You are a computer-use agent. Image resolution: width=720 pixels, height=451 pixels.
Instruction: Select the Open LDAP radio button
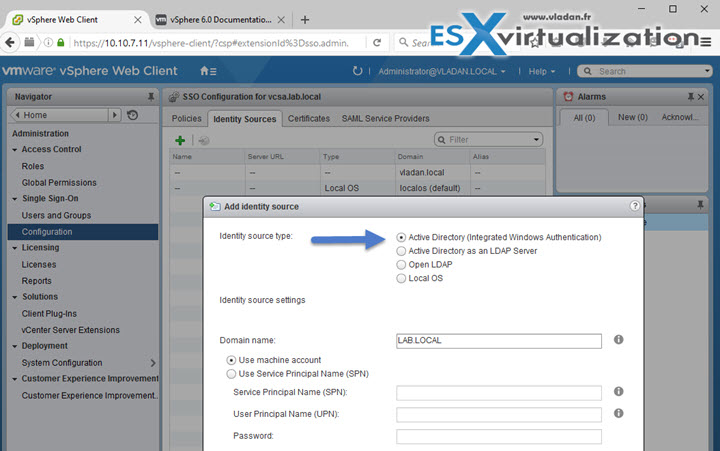(x=401, y=265)
